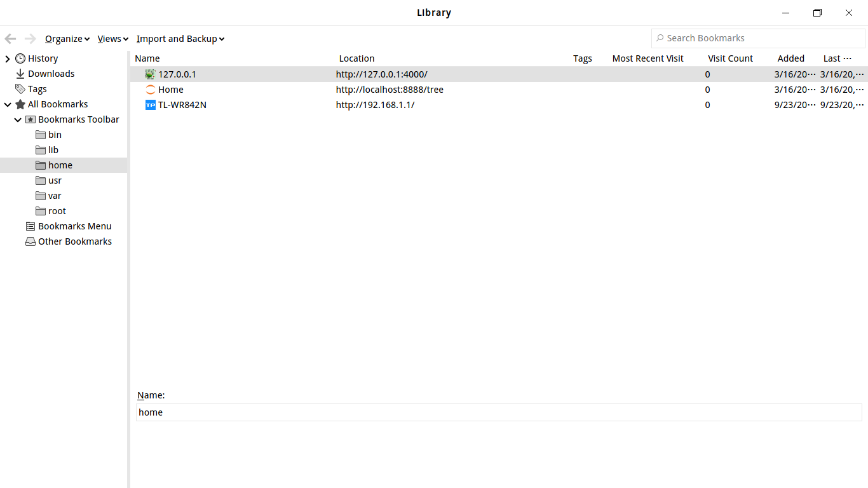Click the forward navigation arrow

point(30,38)
